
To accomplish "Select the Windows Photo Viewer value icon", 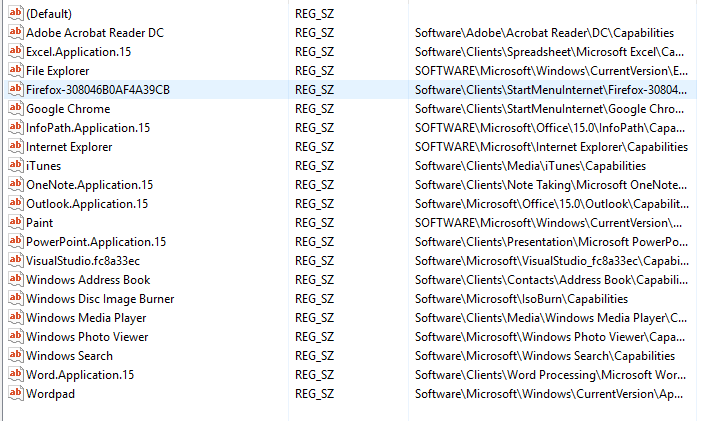I will click(x=15, y=336).
